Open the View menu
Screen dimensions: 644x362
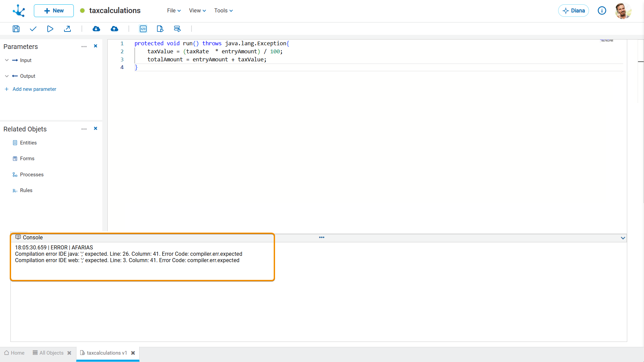197,11
